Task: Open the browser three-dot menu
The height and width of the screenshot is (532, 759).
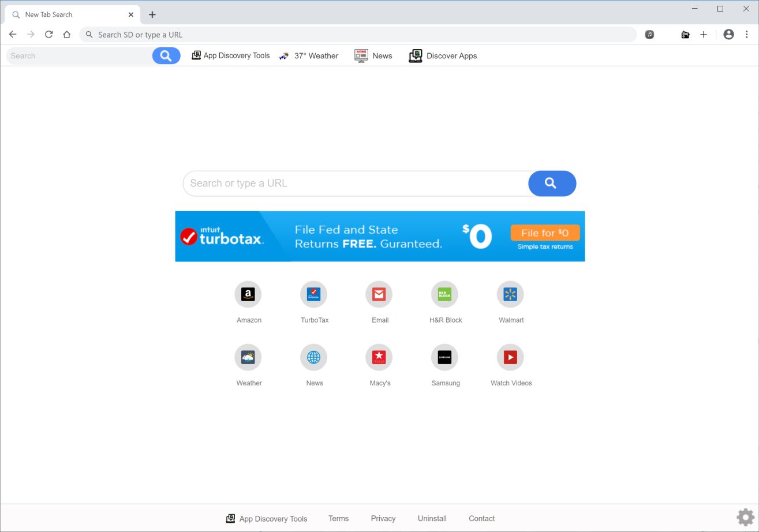Action: coord(746,35)
